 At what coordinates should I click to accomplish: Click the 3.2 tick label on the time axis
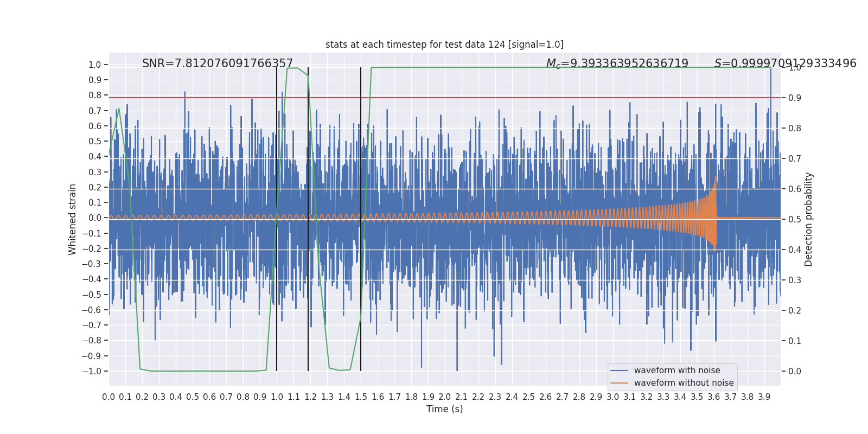pos(647,397)
